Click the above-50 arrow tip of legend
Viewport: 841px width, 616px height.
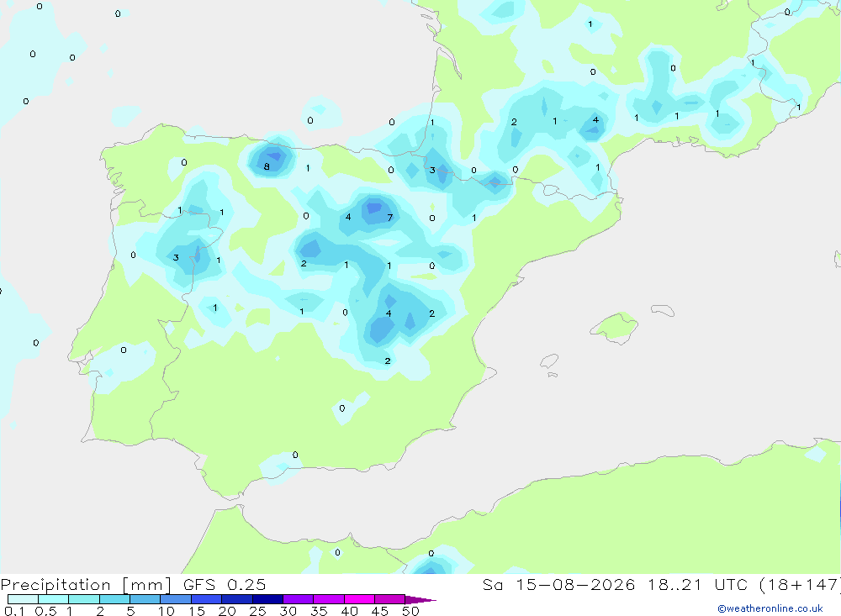tap(420, 600)
